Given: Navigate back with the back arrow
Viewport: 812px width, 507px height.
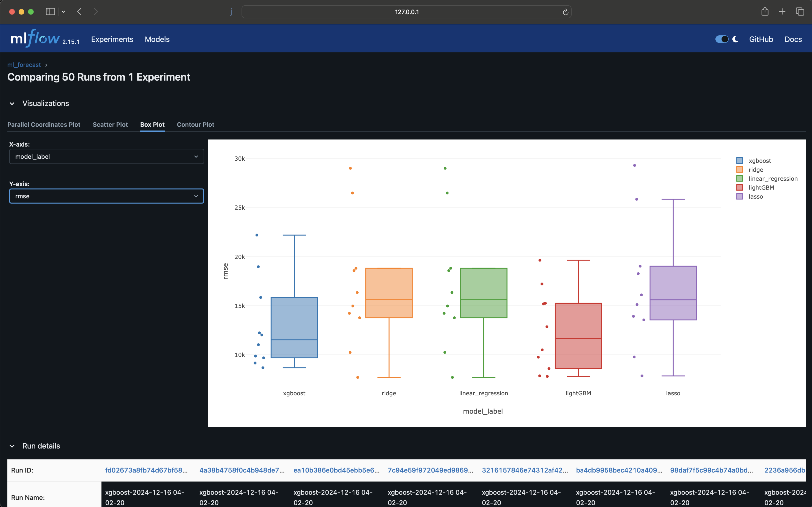Looking at the screenshot, I should click(x=79, y=11).
